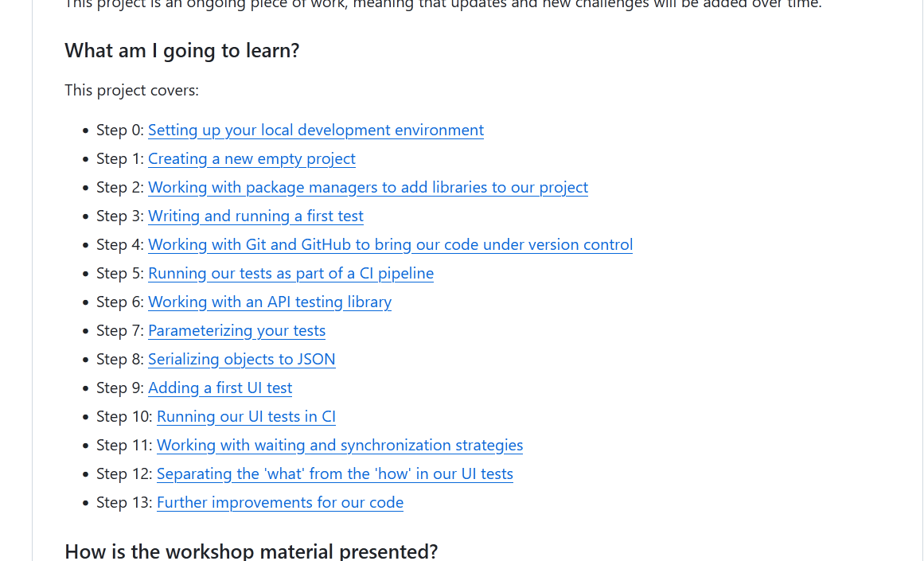
Task: Click the 'Creating a new empty project' link
Action: [251, 158]
